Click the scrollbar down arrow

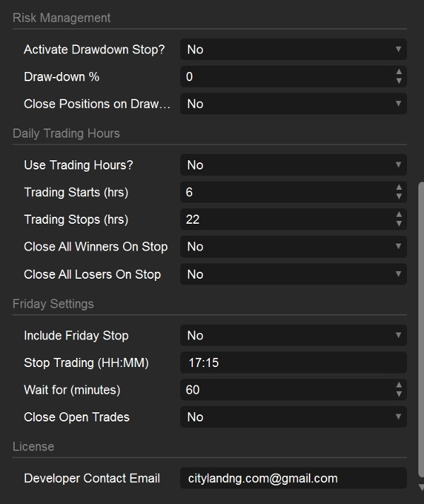pyautogui.click(x=420, y=487)
